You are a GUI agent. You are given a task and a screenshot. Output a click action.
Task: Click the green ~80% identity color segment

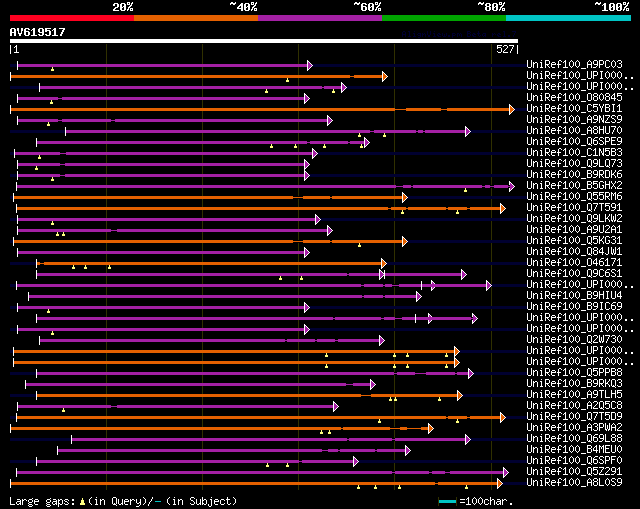click(x=444, y=18)
